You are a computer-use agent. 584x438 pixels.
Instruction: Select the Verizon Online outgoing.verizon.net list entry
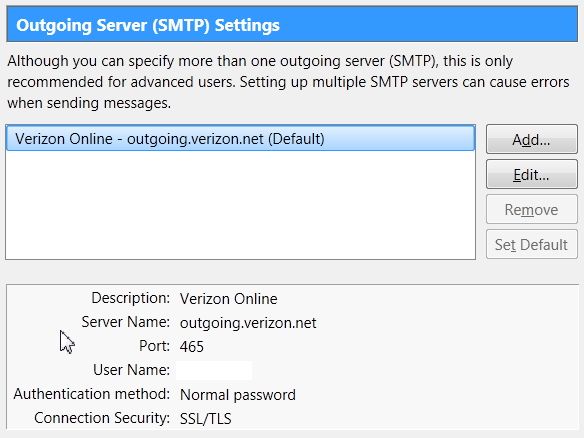coord(241,139)
